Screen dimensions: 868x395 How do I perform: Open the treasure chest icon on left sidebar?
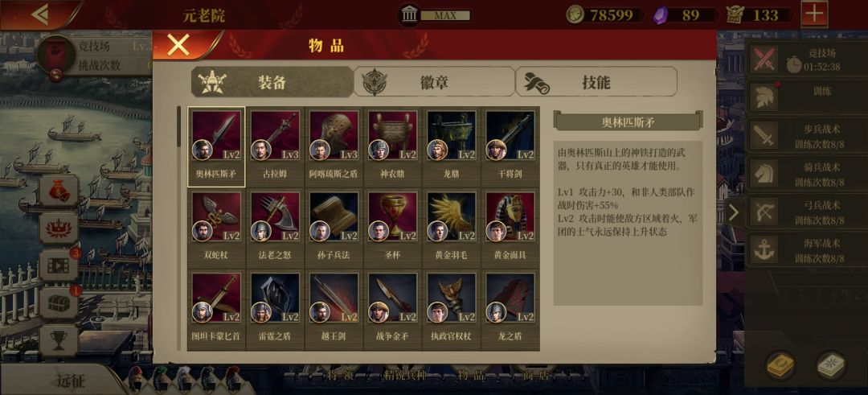pos(59,303)
